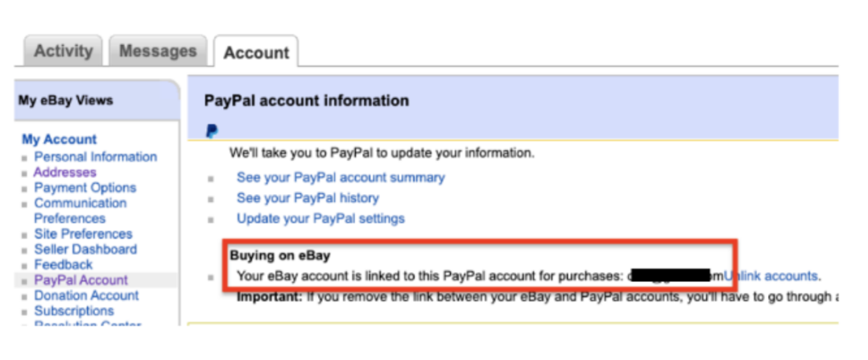Open the Messages tab
868x360 pixels.
(158, 51)
